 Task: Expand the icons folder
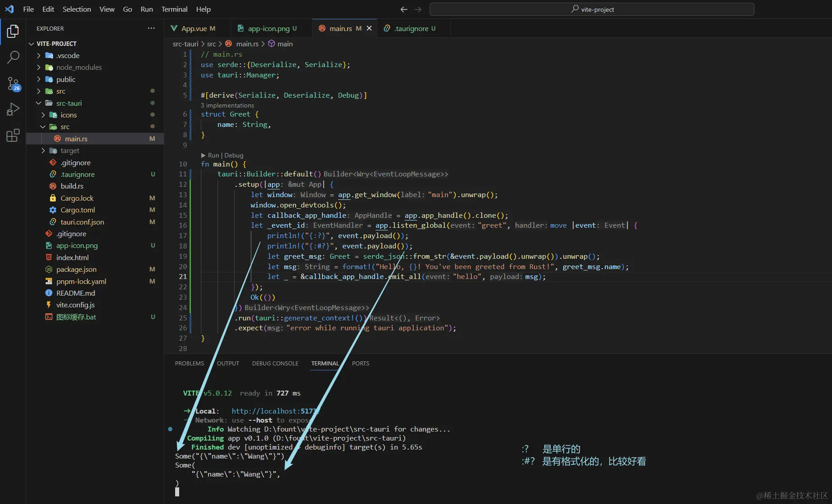[x=43, y=115]
